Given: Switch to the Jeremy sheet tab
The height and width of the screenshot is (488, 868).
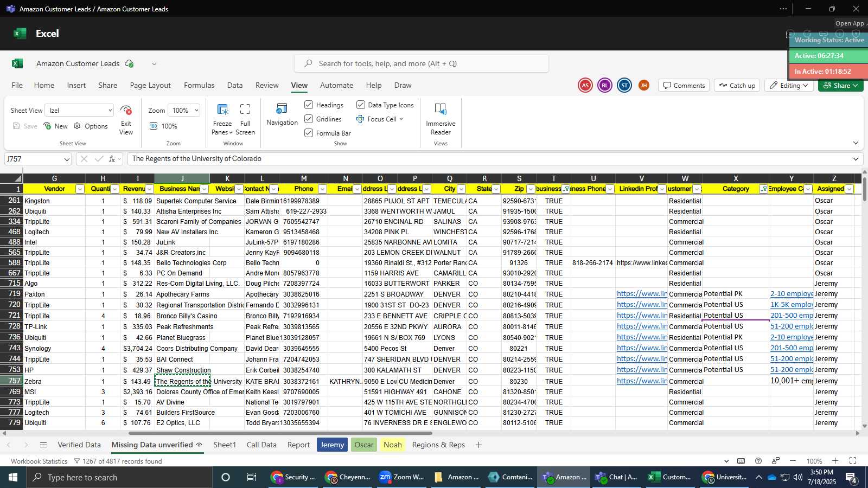Looking at the screenshot, I should coord(332,445).
